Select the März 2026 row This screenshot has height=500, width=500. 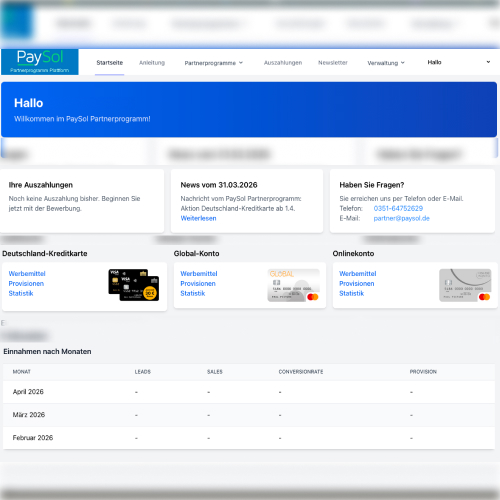point(249,415)
